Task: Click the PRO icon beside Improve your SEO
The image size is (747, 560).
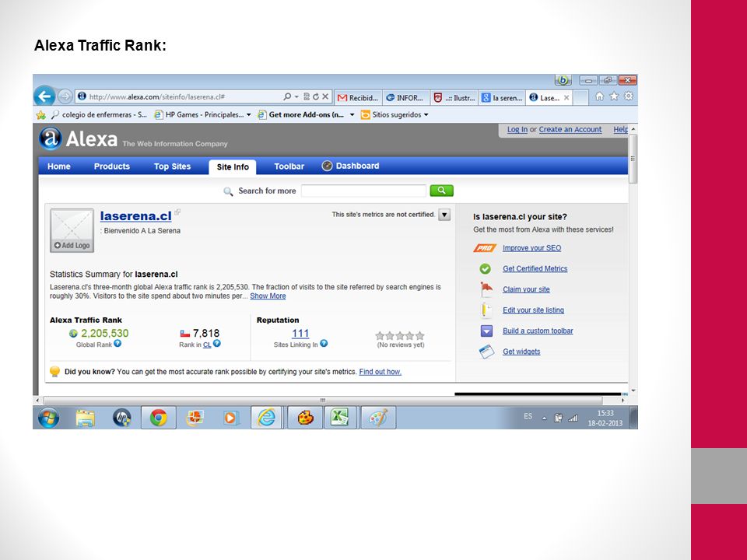Action: [x=485, y=248]
